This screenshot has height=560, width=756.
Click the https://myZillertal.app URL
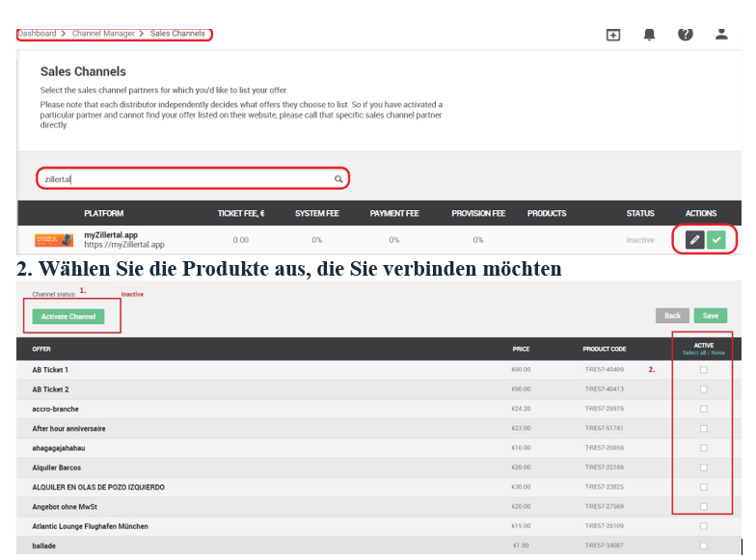point(124,245)
